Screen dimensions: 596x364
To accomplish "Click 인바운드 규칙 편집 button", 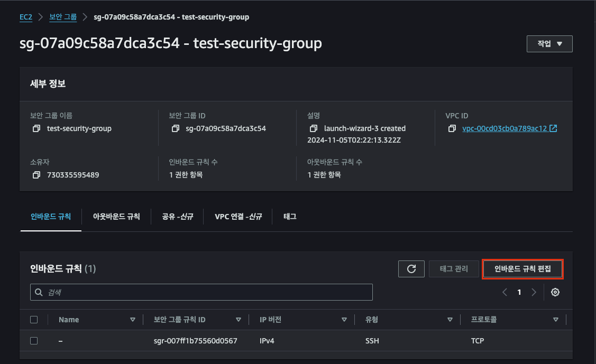I will [522, 269].
